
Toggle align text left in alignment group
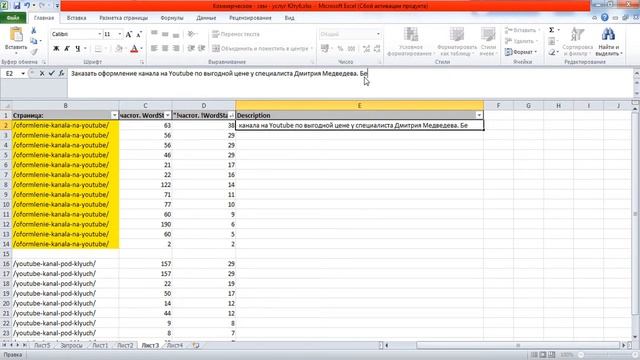[154, 49]
